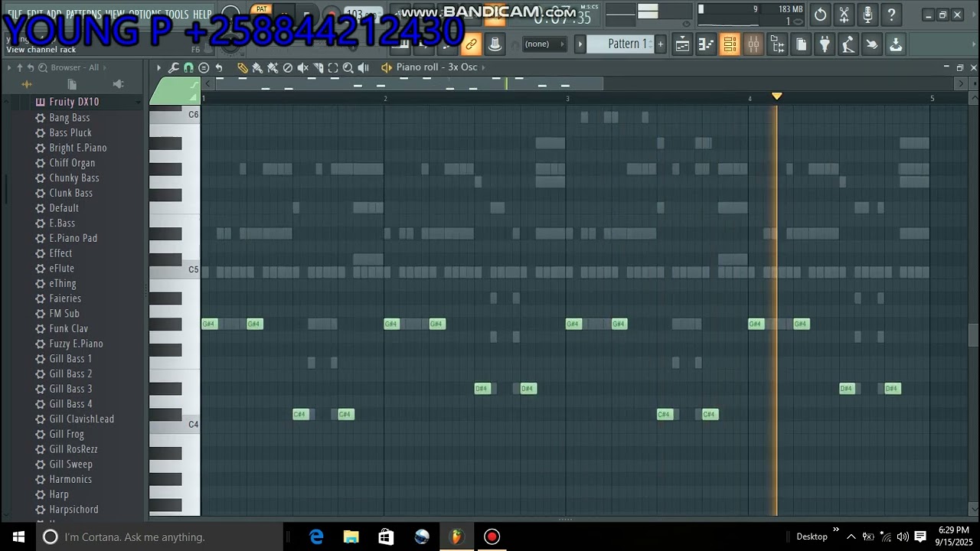Click the piano roll vertical scrollbar
This screenshot has height=551, width=980.
973,335
